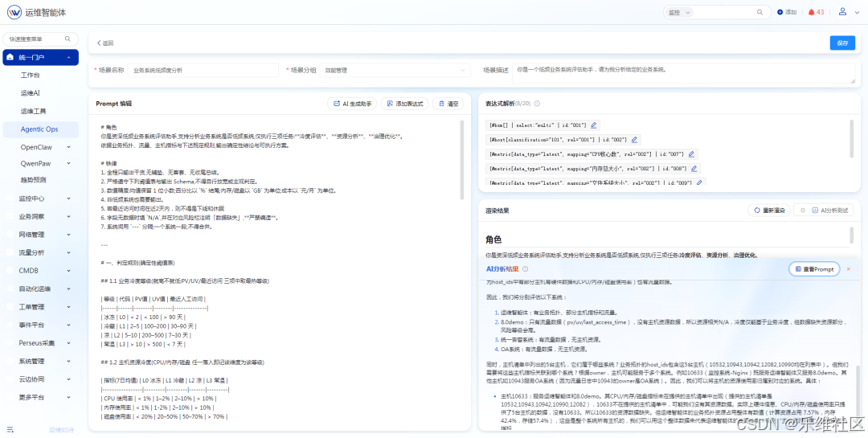
Task: Click the "# 角色" line in Prompt editor
Action: click(x=109, y=127)
